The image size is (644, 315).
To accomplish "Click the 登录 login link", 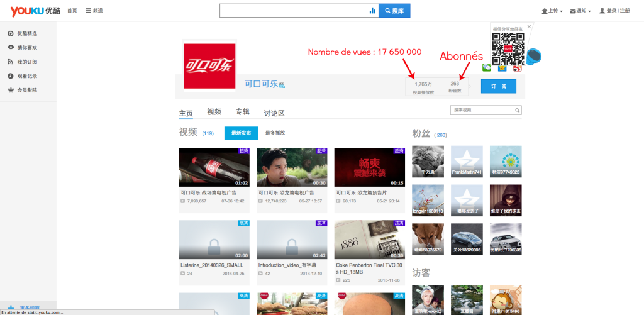I will pyautogui.click(x=611, y=11).
